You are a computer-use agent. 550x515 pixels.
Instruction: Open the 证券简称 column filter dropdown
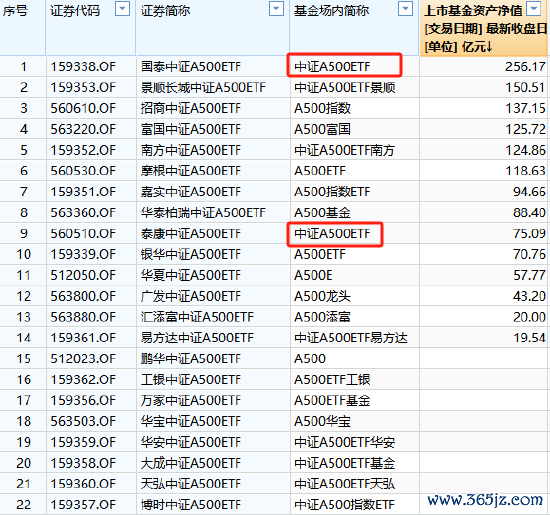pyautogui.click(x=276, y=9)
